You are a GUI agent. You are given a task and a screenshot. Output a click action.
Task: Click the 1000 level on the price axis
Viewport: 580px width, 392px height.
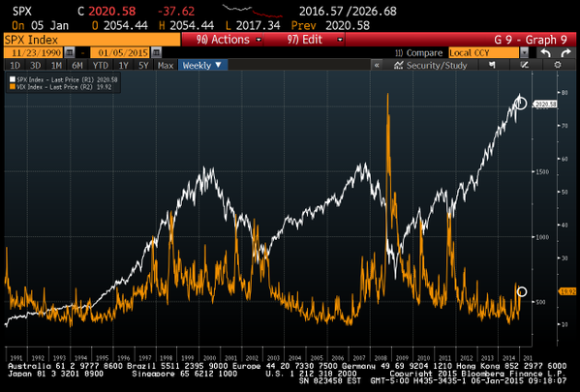(542, 237)
